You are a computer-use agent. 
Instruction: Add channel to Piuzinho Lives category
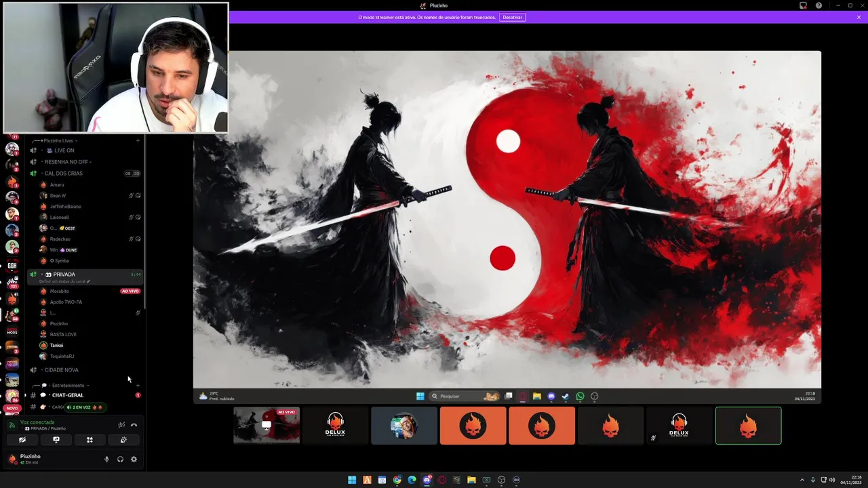[138, 140]
